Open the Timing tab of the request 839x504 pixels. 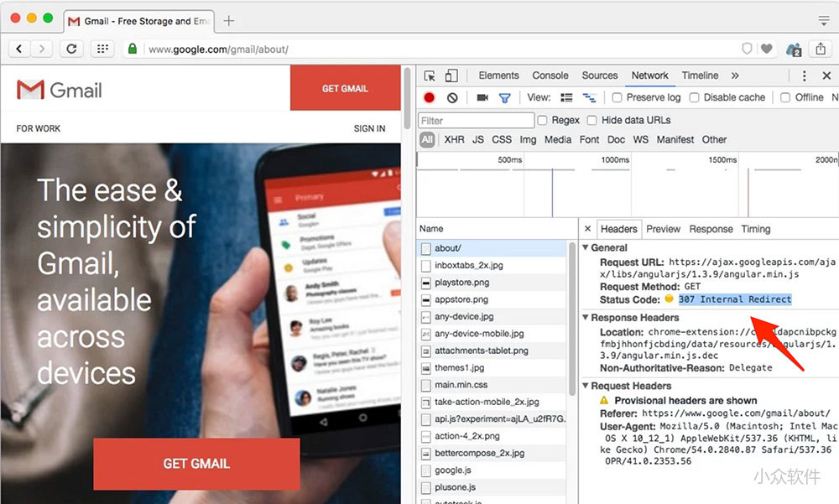pos(756,229)
